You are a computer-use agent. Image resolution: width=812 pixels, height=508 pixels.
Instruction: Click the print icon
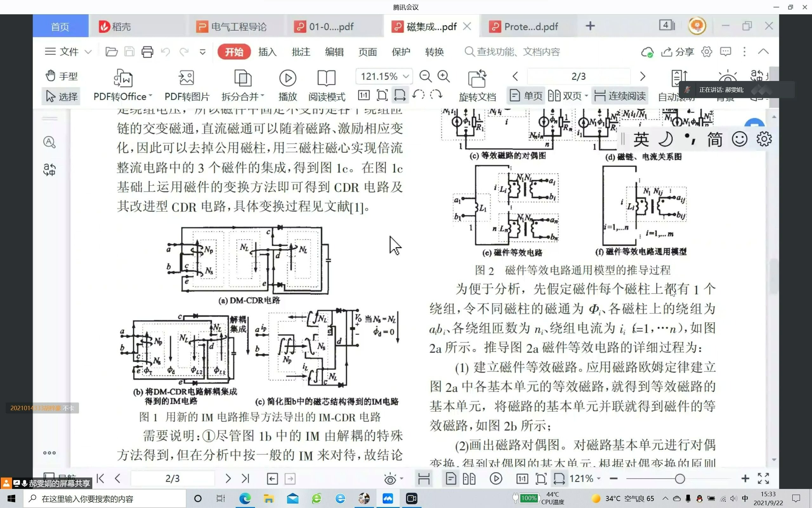[x=147, y=52]
